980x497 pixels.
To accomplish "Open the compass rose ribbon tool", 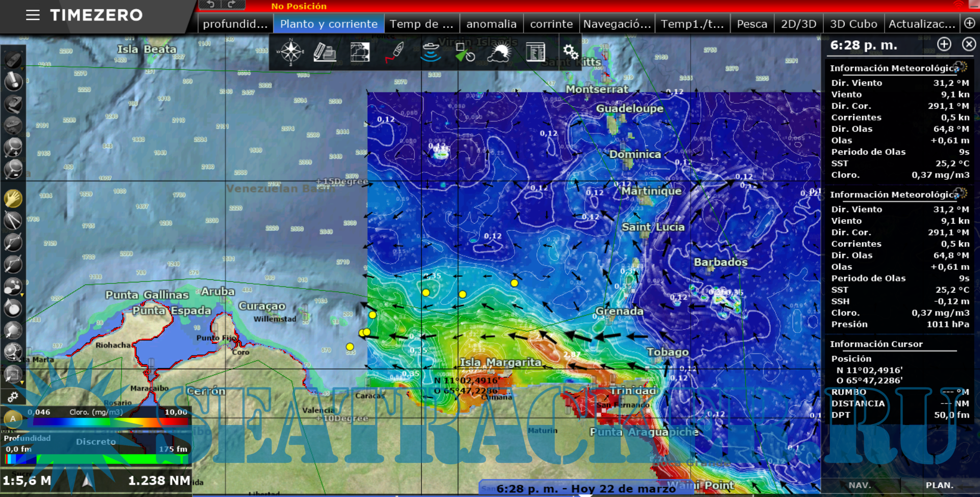I will point(290,52).
